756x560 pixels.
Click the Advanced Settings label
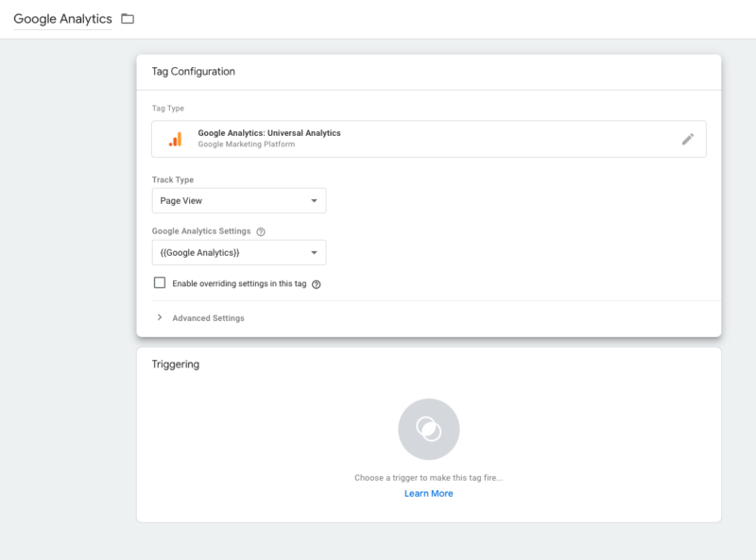[x=208, y=318]
